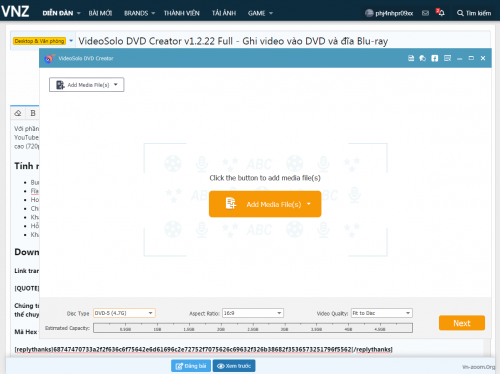The width and height of the screenshot is (500, 374).
Task: Click the Estimated Capacity bar
Action: coord(253,328)
